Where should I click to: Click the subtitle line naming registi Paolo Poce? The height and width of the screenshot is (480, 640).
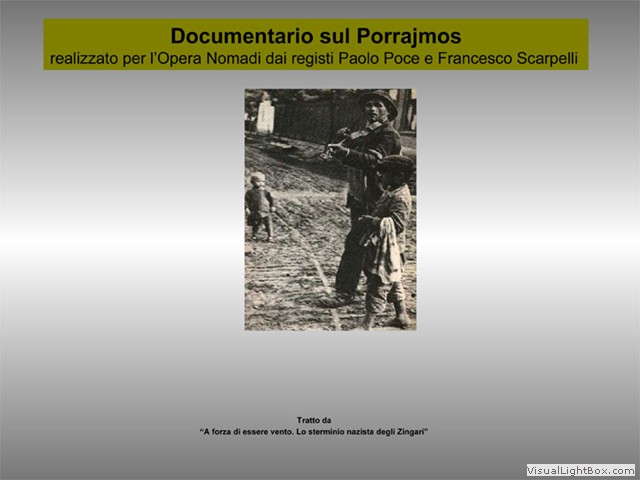313,58
